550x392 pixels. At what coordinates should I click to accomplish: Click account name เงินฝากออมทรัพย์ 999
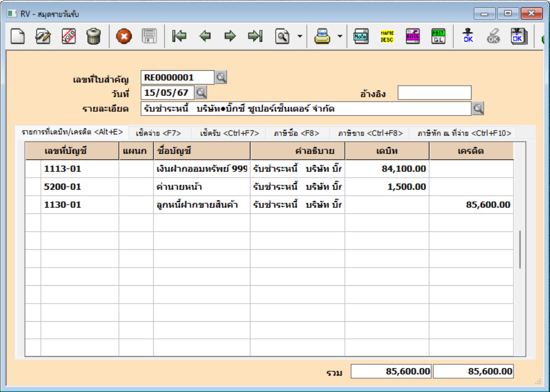pyautogui.click(x=202, y=169)
